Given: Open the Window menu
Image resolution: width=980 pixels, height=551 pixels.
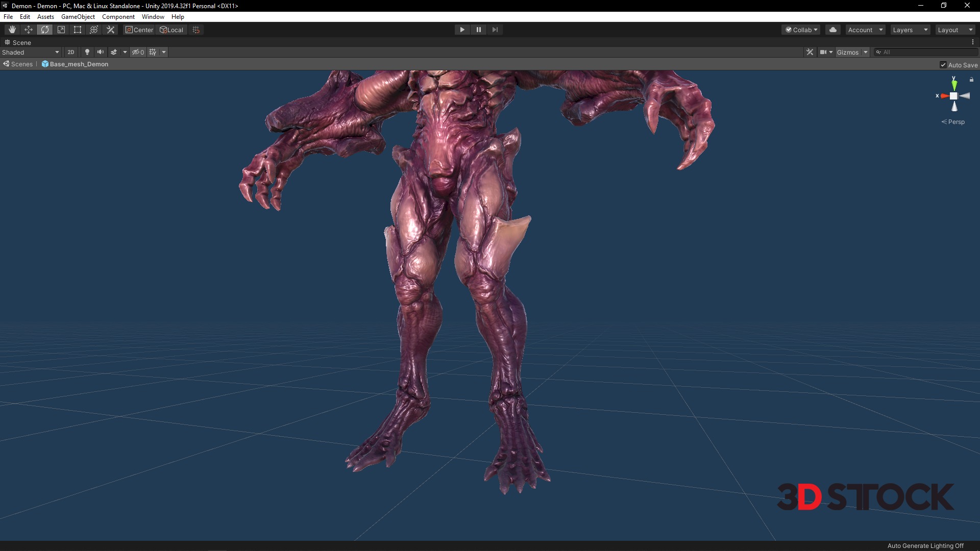Looking at the screenshot, I should [x=153, y=17].
